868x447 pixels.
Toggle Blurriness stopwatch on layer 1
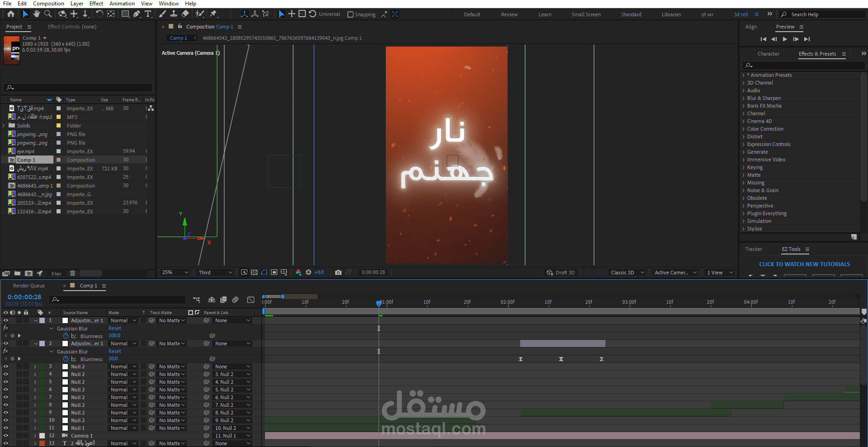click(66, 336)
